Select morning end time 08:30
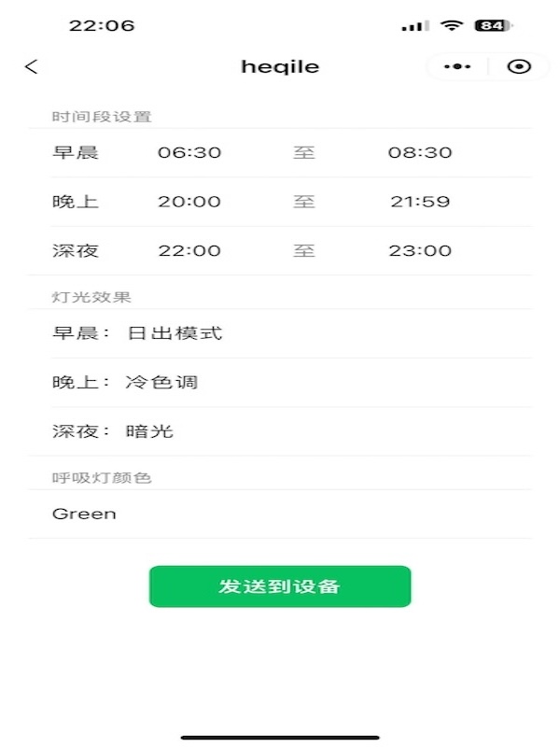 coord(420,152)
